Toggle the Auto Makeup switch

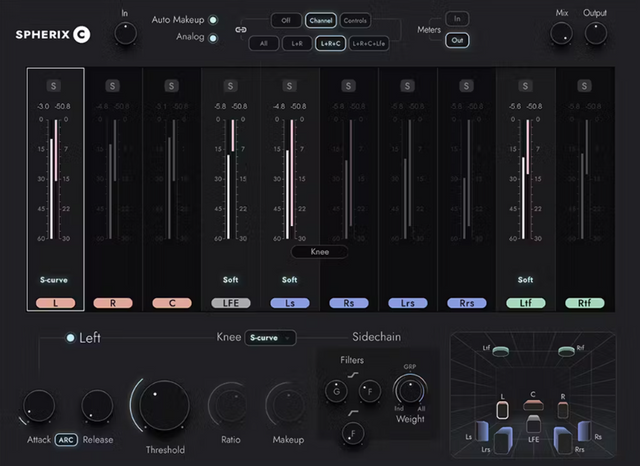[213, 20]
